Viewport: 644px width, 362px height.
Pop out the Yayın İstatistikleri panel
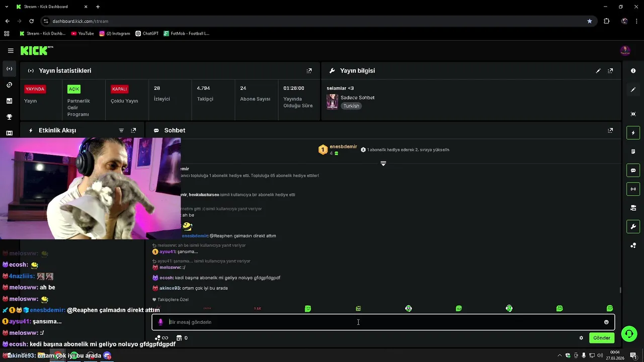coord(309,71)
